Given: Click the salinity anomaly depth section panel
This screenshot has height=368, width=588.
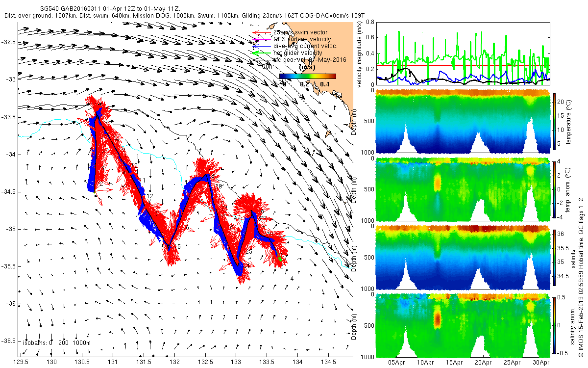Looking at the screenshot, I should [463, 325].
